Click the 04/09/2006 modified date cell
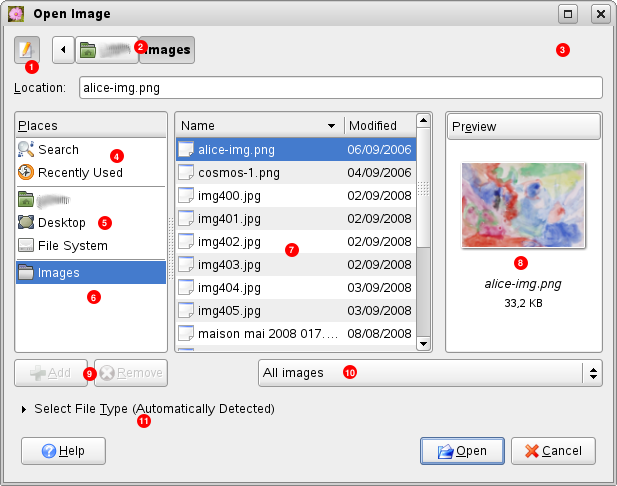This screenshot has width=617, height=486. click(379, 172)
